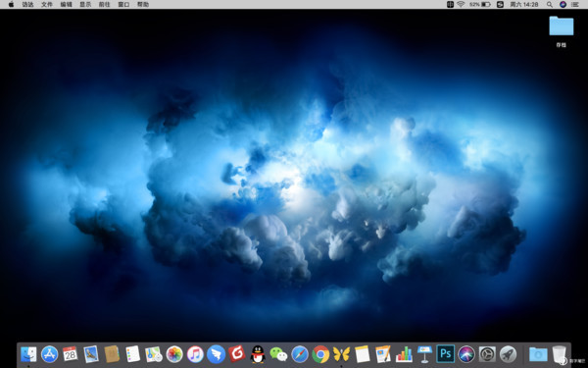Open Spotlight search magnifier
Screen dimensions: 588x368
tap(550, 5)
